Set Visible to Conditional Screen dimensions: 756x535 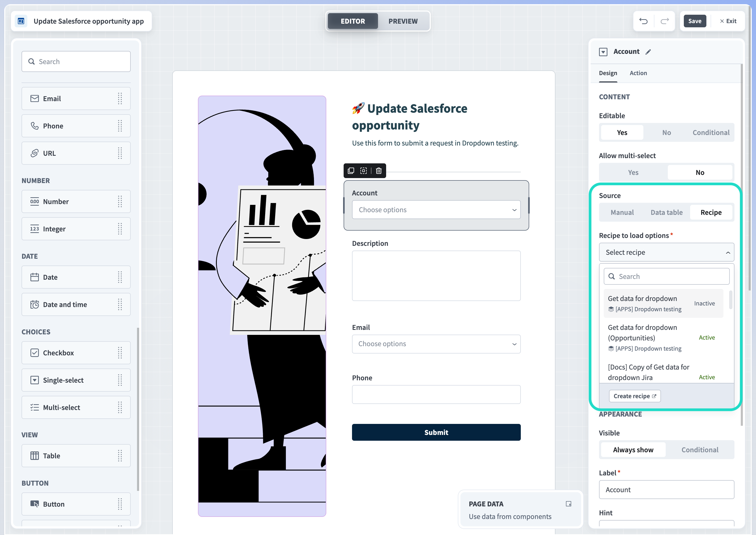[x=700, y=450]
